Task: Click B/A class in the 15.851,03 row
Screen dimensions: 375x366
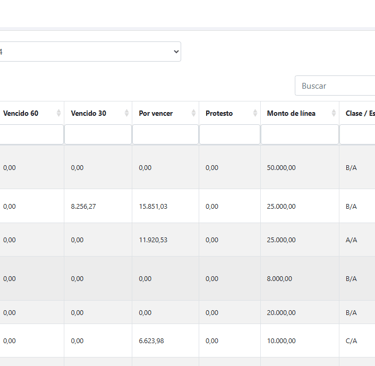Action: click(x=351, y=207)
